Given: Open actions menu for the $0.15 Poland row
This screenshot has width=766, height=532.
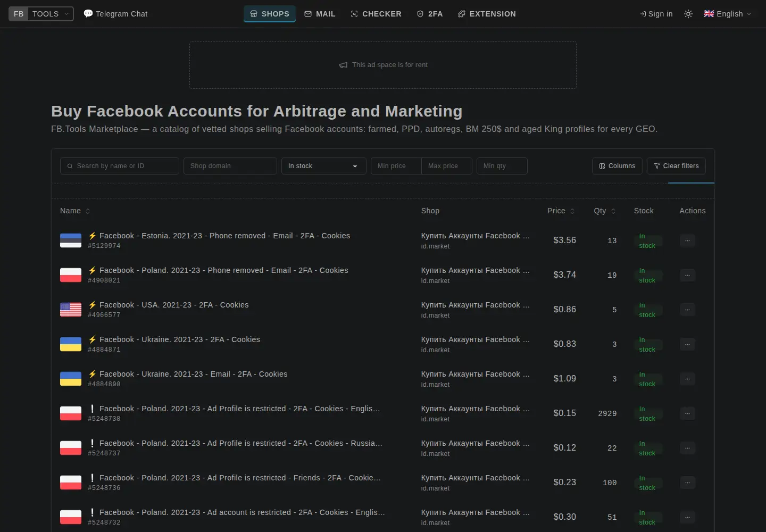Looking at the screenshot, I should 687,413.
